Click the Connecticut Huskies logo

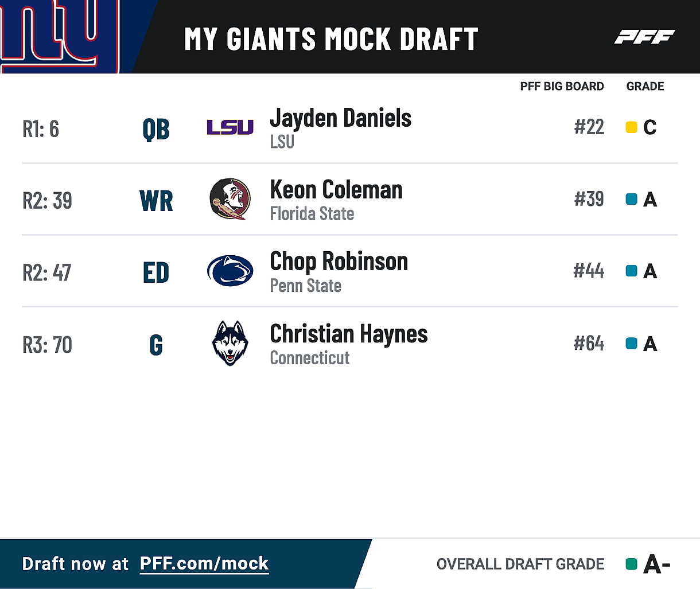230,343
